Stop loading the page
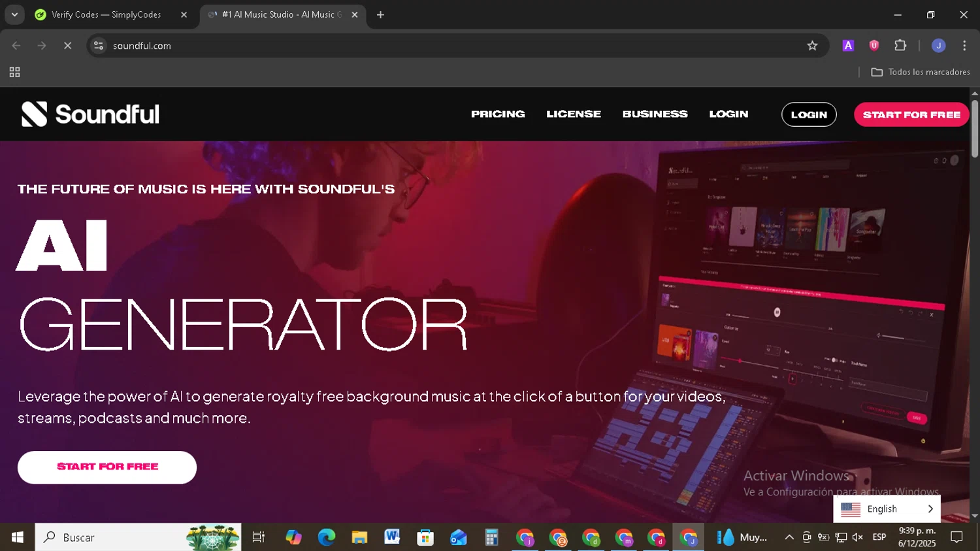 point(67,46)
